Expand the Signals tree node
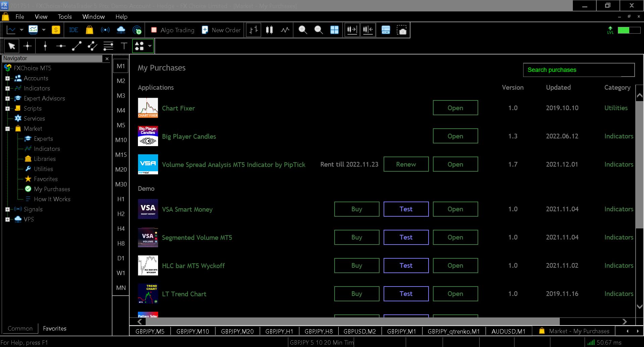The height and width of the screenshot is (347, 644). point(7,209)
